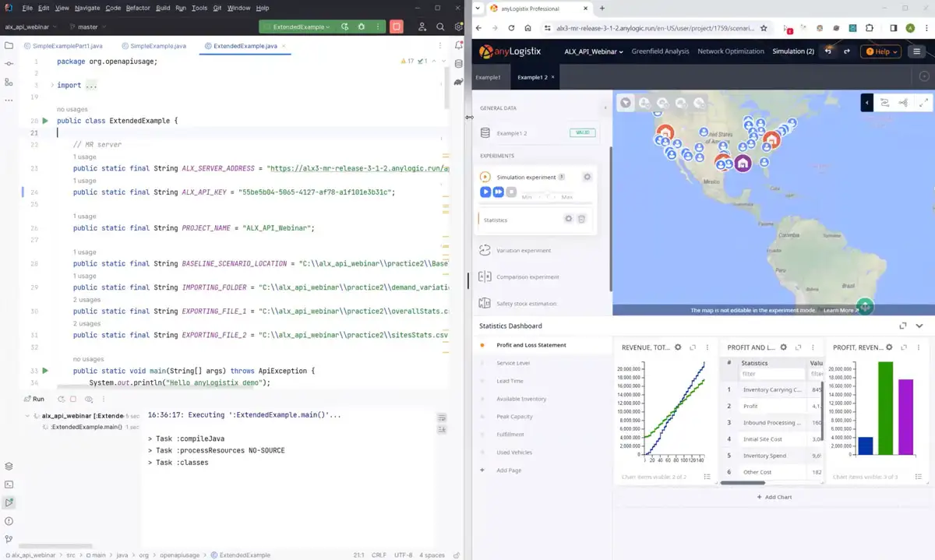Screen dimensions: 935x560
Task: Click the Add Chart button
Action: pyautogui.click(x=774, y=496)
